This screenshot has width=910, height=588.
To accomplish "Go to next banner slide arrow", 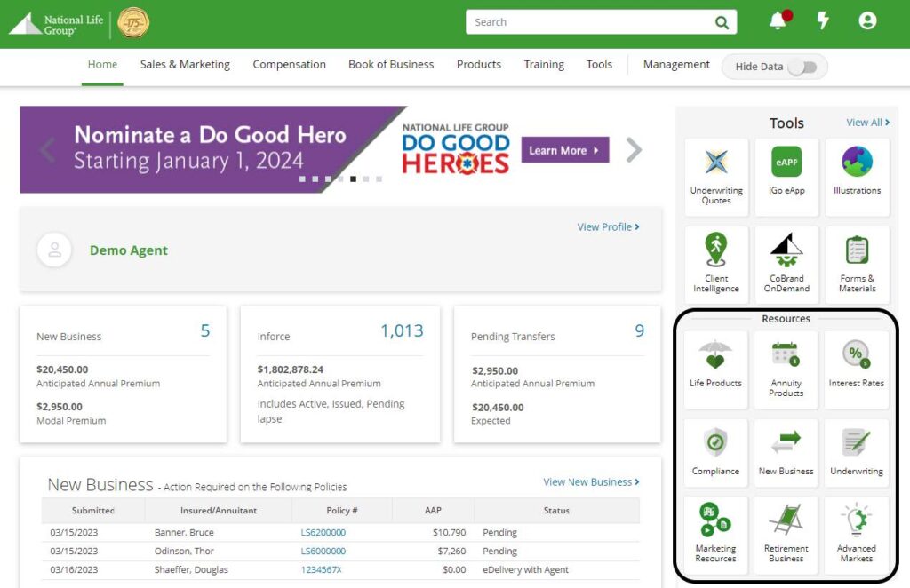I will tap(634, 150).
